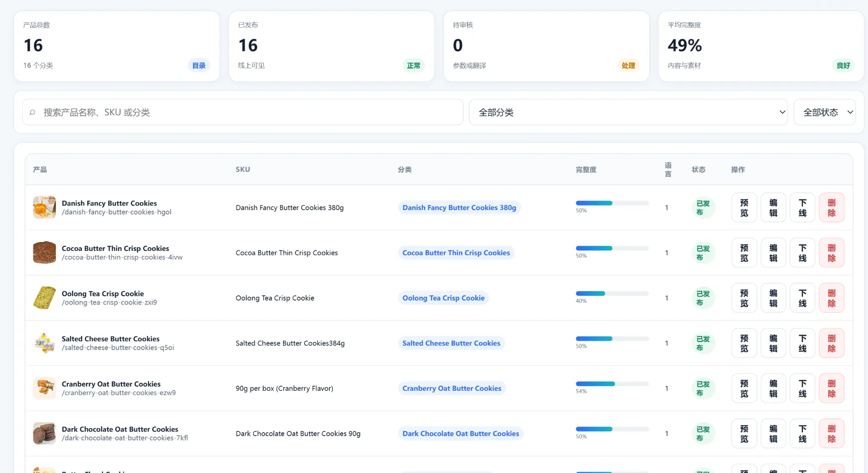Edit Oolong Tea Crisp Cookie product
Screen dimensions: 868x473
(773, 298)
